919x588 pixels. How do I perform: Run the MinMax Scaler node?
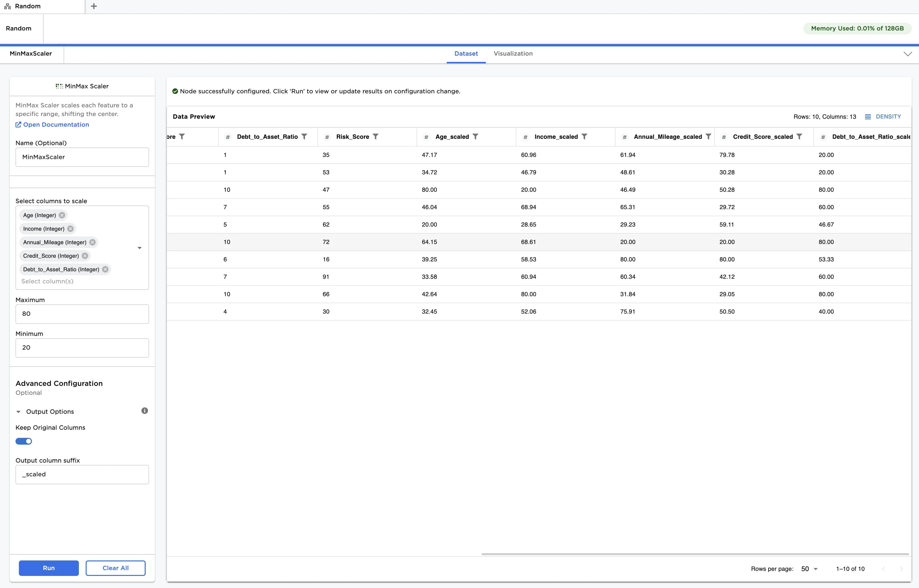pos(49,568)
